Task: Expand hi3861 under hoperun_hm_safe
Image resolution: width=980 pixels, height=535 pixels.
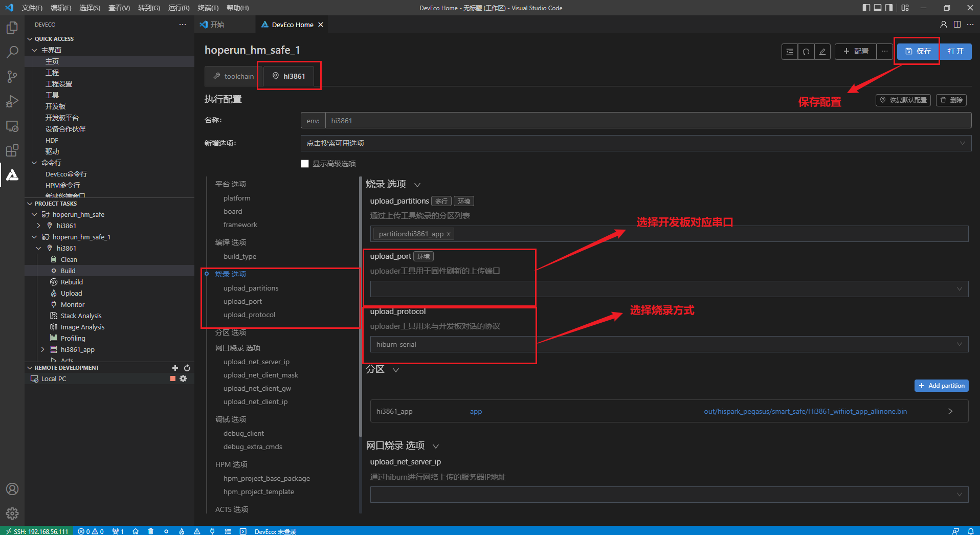Action: click(38, 226)
